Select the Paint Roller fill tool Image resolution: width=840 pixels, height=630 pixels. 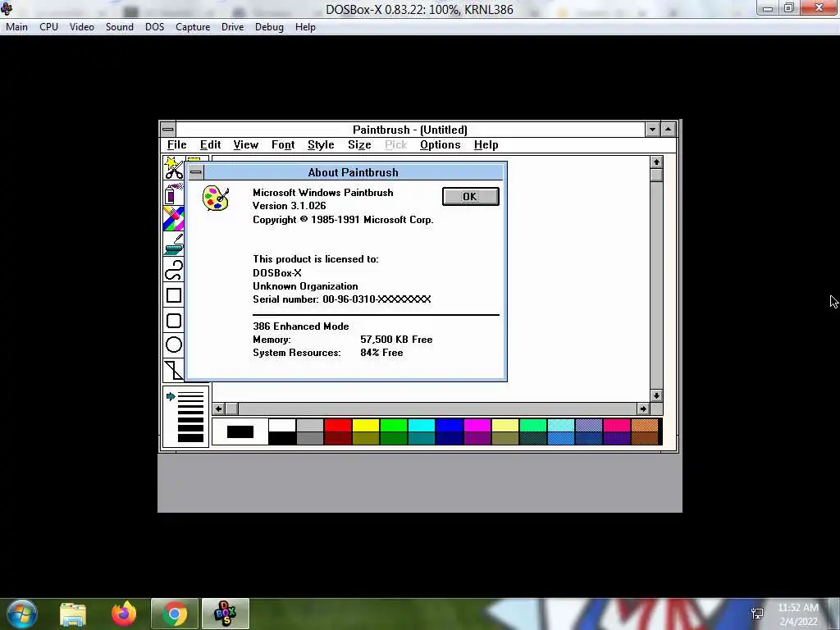173,244
